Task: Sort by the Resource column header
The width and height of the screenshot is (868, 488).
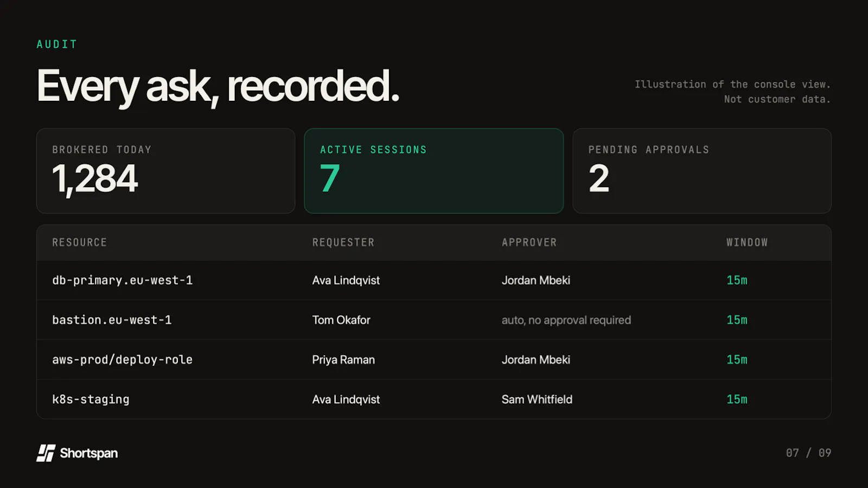Action: pyautogui.click(x=79, y=242)
